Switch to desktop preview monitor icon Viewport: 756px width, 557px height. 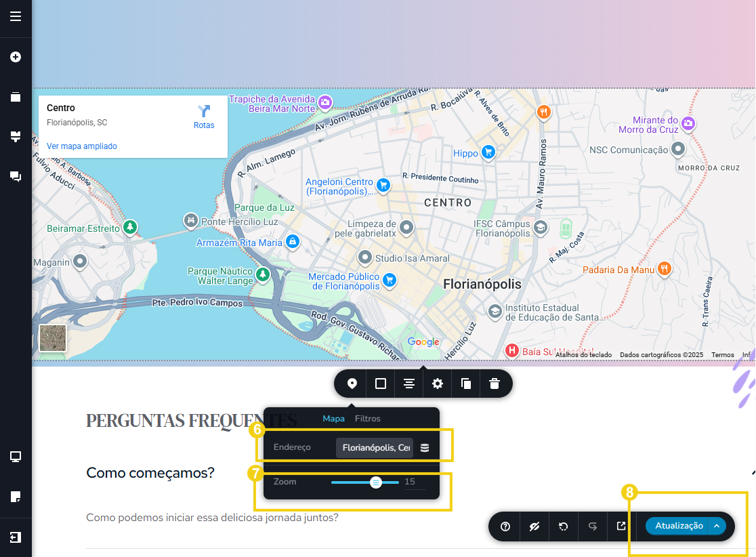click(16, 457)
